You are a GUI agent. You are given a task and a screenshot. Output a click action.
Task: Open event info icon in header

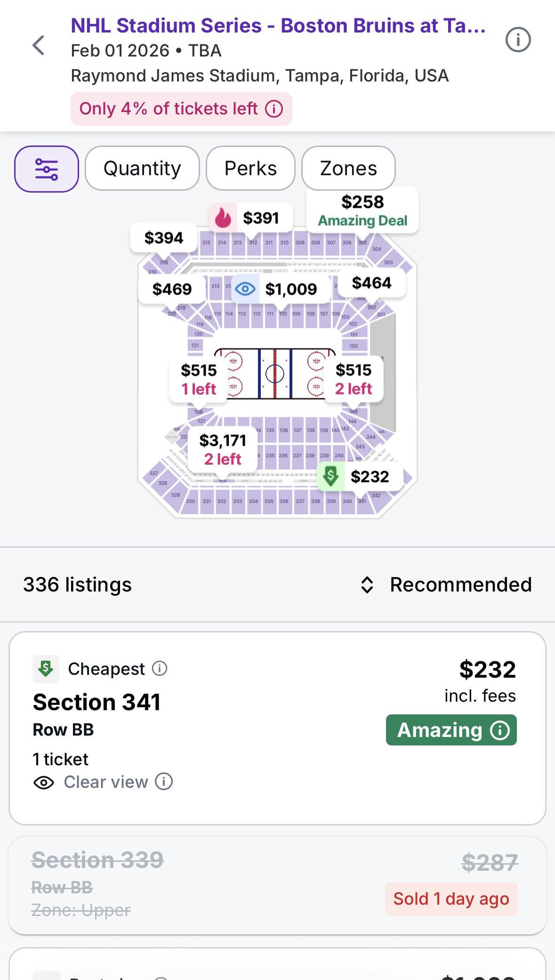pyautogui.click(x=518, y=40)
